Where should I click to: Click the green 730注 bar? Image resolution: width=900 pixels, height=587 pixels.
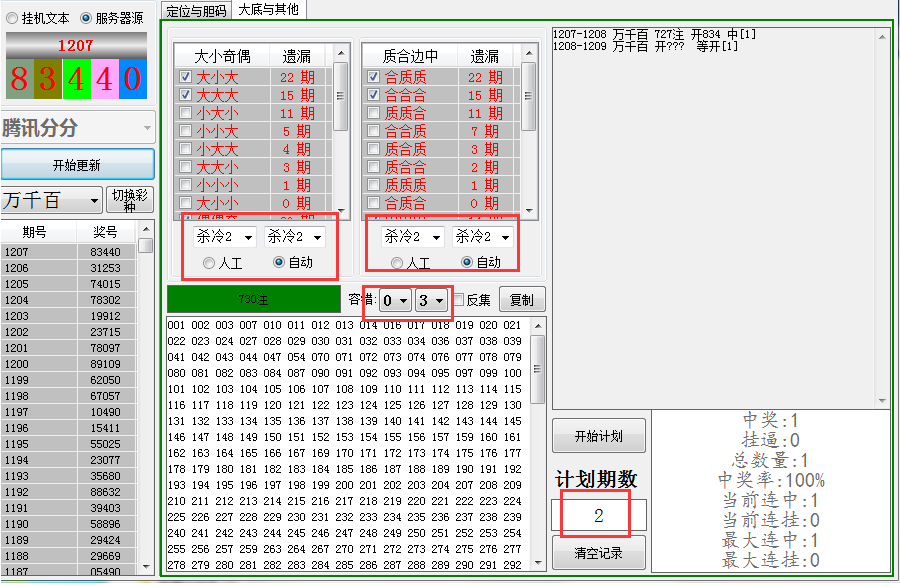(253, 299)
